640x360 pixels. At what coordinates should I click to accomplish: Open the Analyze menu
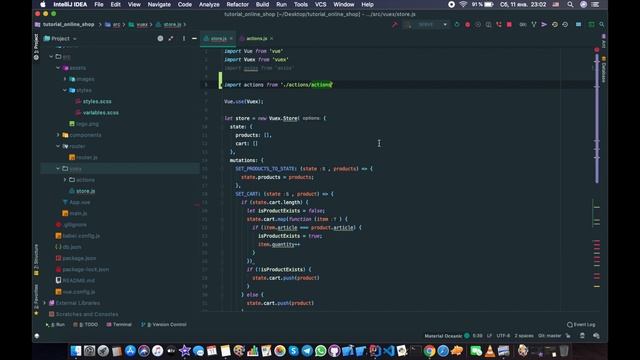pos(209,4)
